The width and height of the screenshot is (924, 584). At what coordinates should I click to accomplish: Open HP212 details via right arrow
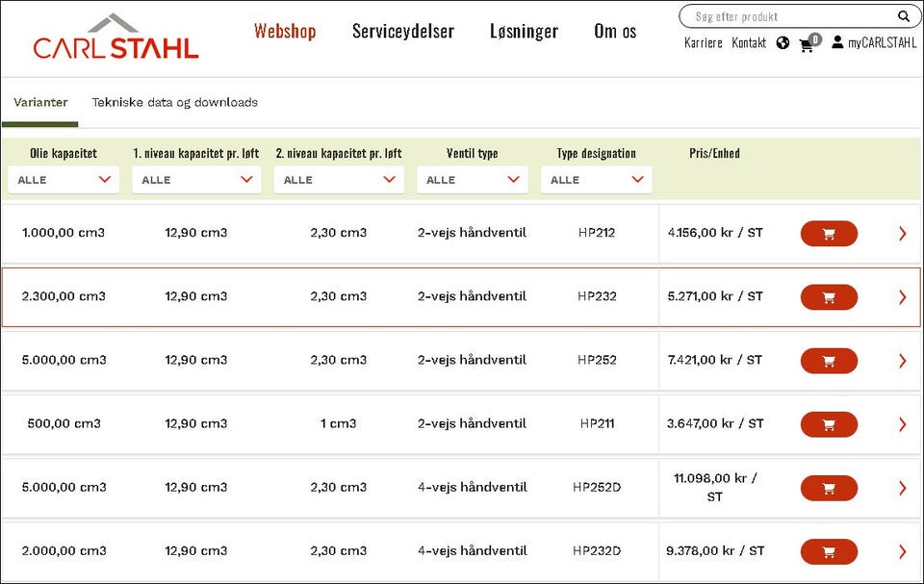[902, 234]
